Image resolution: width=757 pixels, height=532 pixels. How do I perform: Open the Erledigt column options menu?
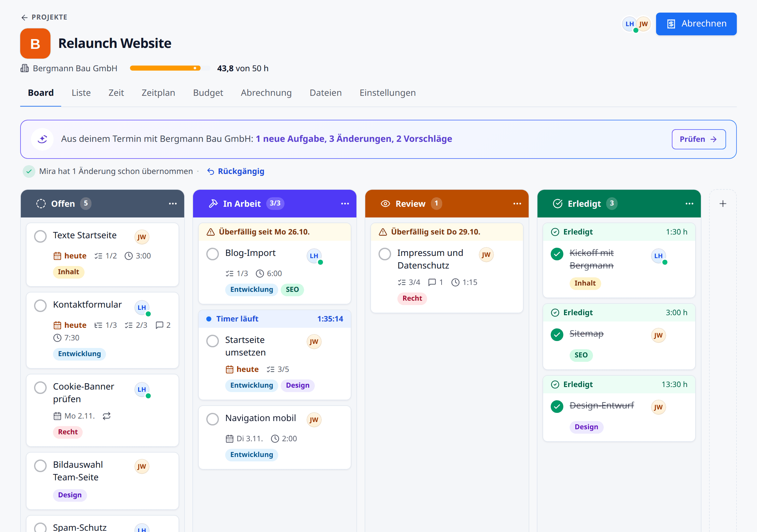689,204
